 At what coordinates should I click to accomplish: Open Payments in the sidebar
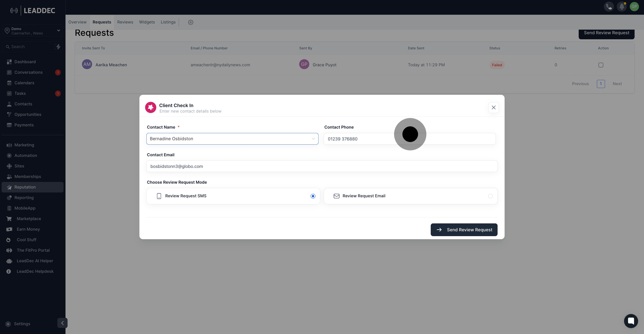[32, 125]
